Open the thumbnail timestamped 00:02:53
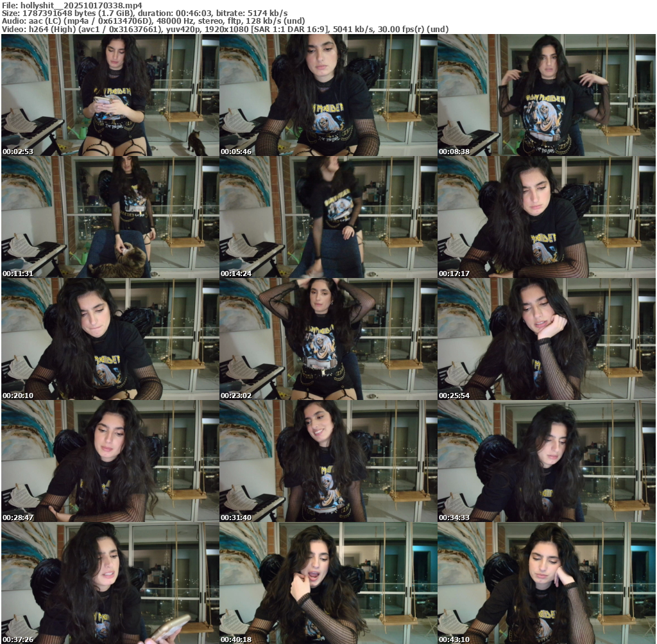 pos(110,95)
